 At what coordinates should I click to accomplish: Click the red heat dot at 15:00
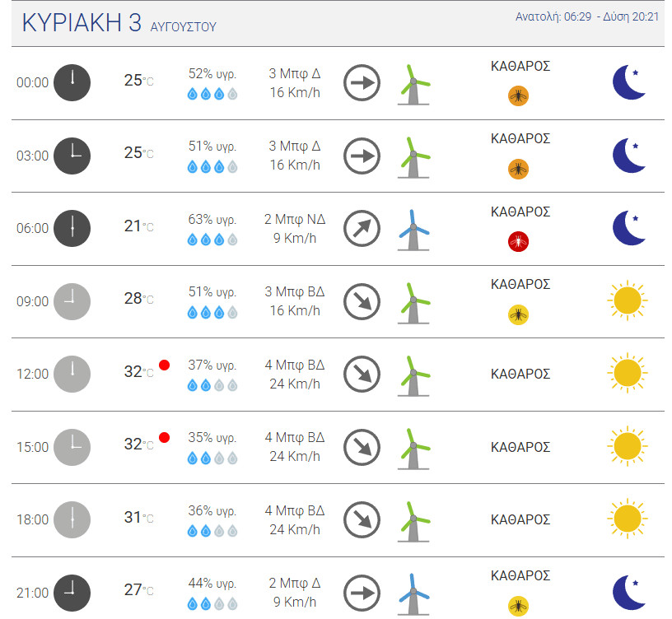click(x=164, y=437)
